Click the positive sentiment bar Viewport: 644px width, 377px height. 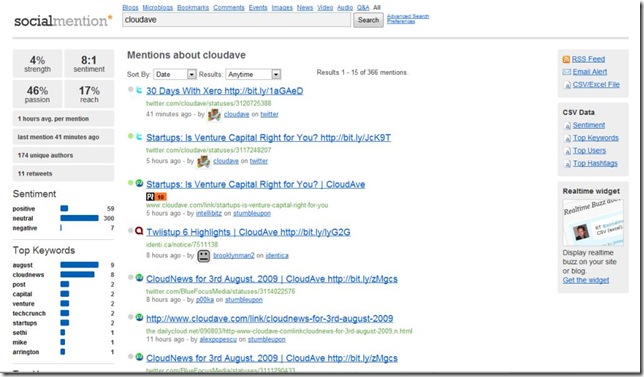pyautogui.click(x=64, y=209)
